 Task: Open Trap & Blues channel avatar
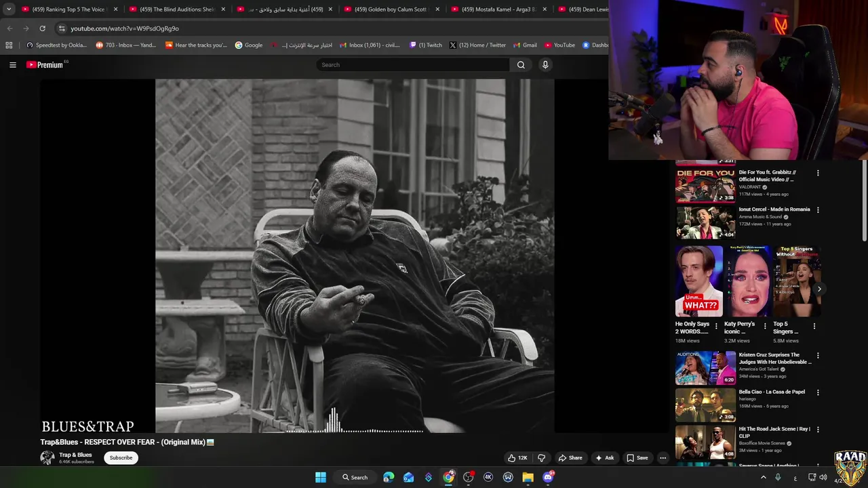pyautogui.click(x=47, y=457)
